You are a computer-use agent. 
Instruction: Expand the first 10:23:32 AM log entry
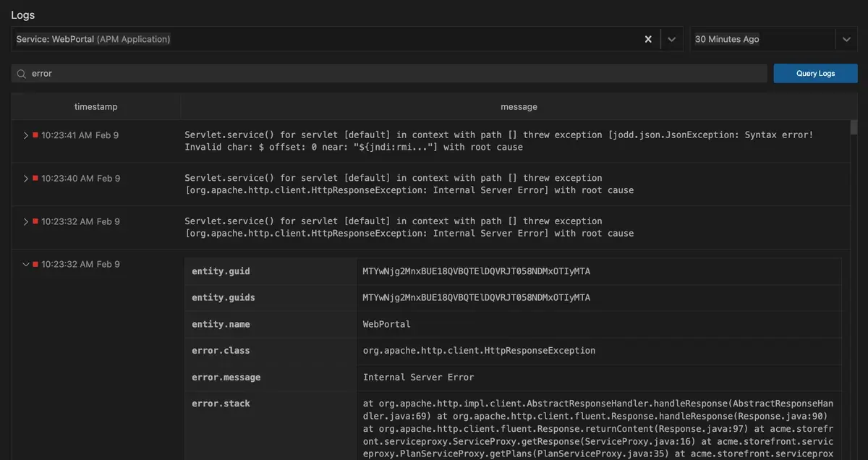[26, 221]
